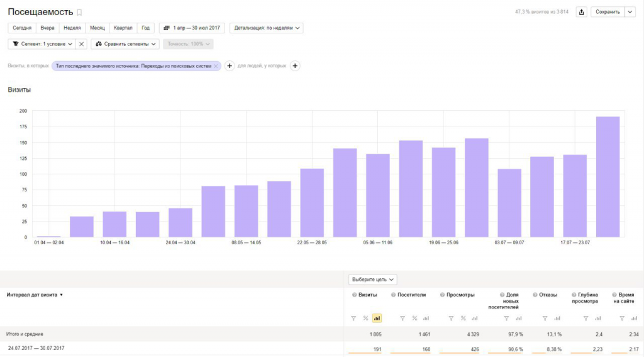Click the filter icon under Посетители
This screenshot has width=644, height=357.
[402, 319]
